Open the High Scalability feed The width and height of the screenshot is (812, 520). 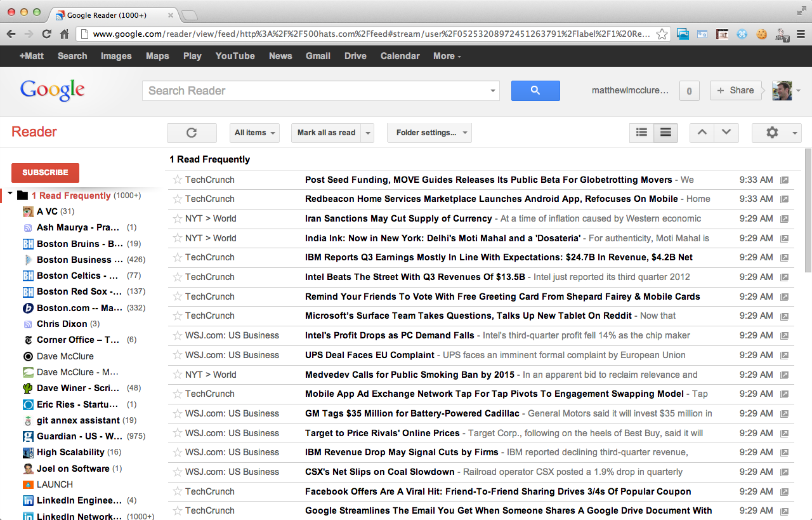70,452
